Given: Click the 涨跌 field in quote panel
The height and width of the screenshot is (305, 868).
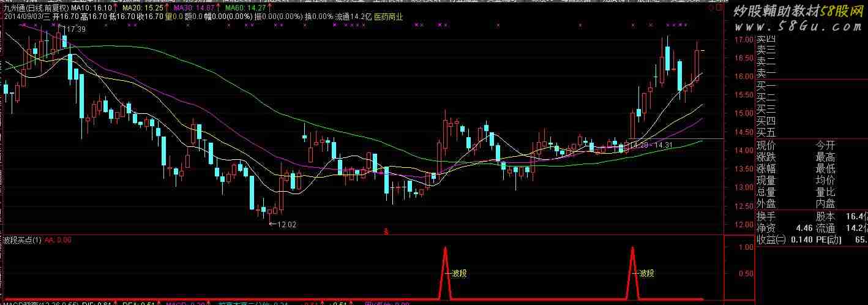Looking at the screenshot, I should 766,157.
